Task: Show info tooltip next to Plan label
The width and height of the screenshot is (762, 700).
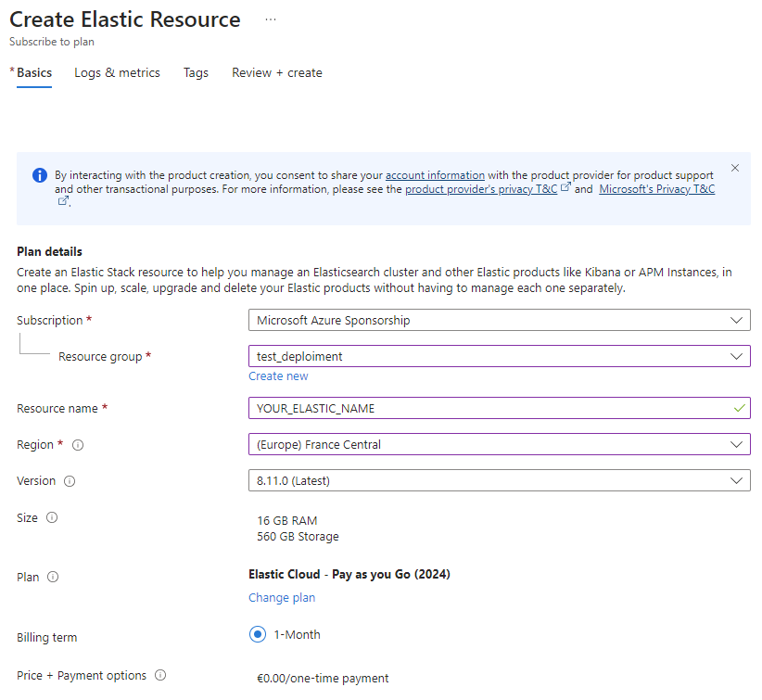Action: pyautogui.click(x=53, y=577)
